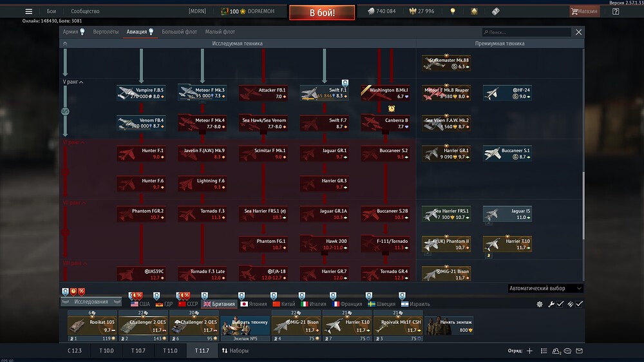Click the Магазин shop cart icon
The image size is (644, 362).
tap(584, 12)
